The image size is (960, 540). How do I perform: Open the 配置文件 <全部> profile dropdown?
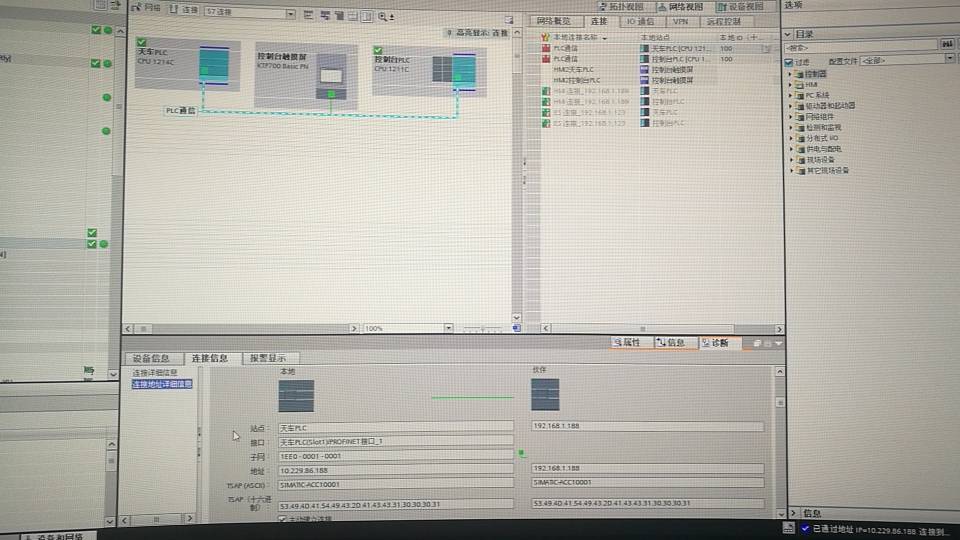tap(949, 59)
